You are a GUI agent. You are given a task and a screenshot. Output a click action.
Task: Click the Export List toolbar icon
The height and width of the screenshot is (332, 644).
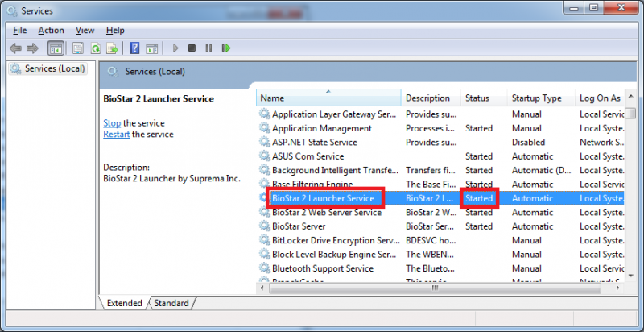point(111,48)
